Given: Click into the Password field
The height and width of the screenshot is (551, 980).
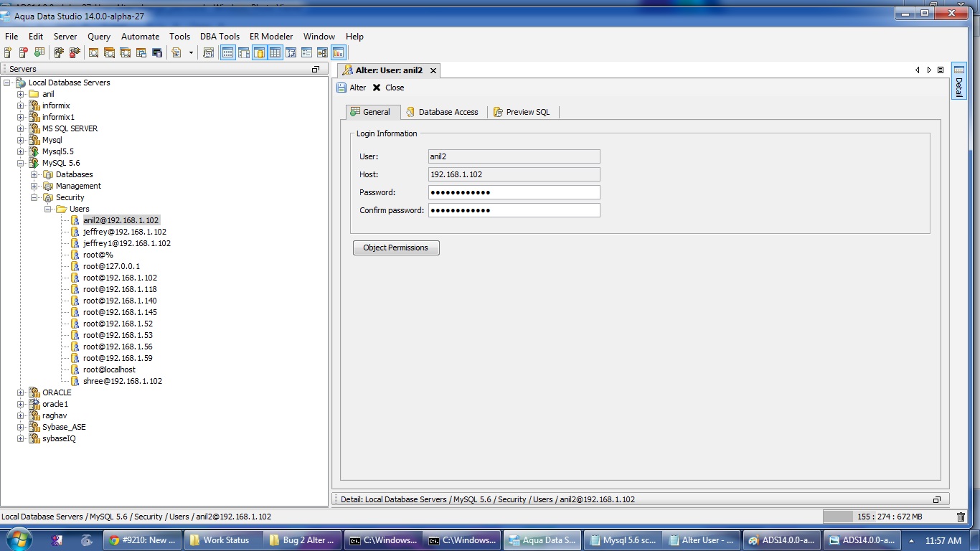Looking at the screenshot, I should [514, 192].
